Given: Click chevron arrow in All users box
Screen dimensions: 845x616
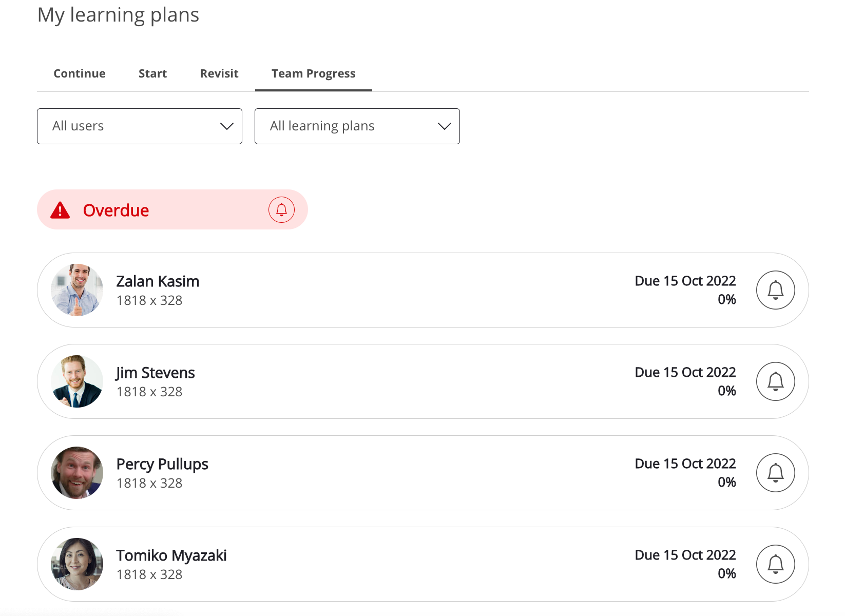Looking at the screenshot, I should pyautogui.click(x=226, y=126).
